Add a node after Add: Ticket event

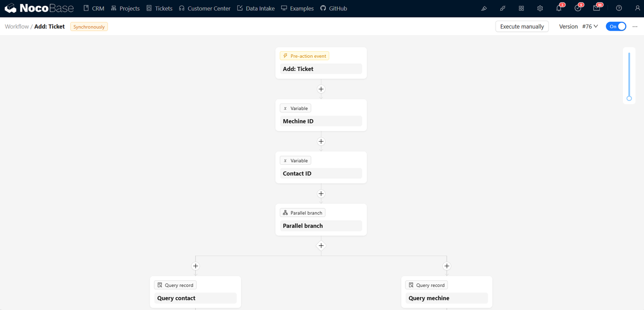coord(321,89)
